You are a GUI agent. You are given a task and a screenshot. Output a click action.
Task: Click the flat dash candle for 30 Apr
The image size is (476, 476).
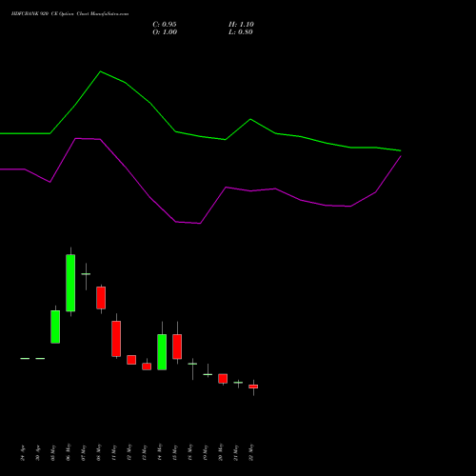[40, 359]
